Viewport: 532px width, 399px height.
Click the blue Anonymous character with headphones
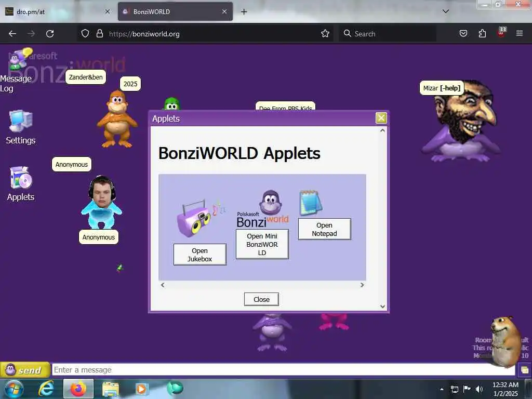coord(101,202)
